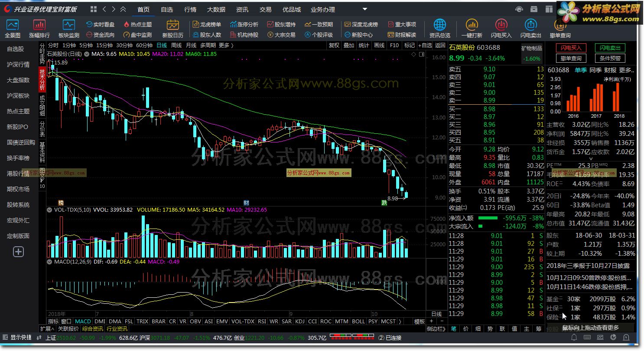644x351 pixels.
Task: Open 实时看盘 live watch
Action: (x=101, y=25)
